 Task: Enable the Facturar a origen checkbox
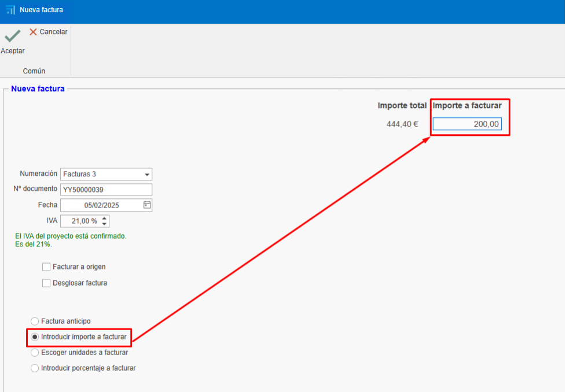pyautogui.click(x=46, y=267)
